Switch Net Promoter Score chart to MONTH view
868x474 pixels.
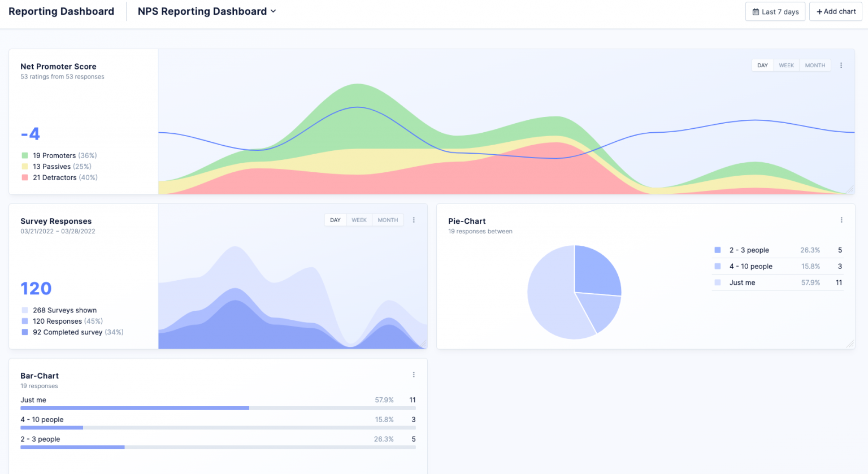pos(815,66)
